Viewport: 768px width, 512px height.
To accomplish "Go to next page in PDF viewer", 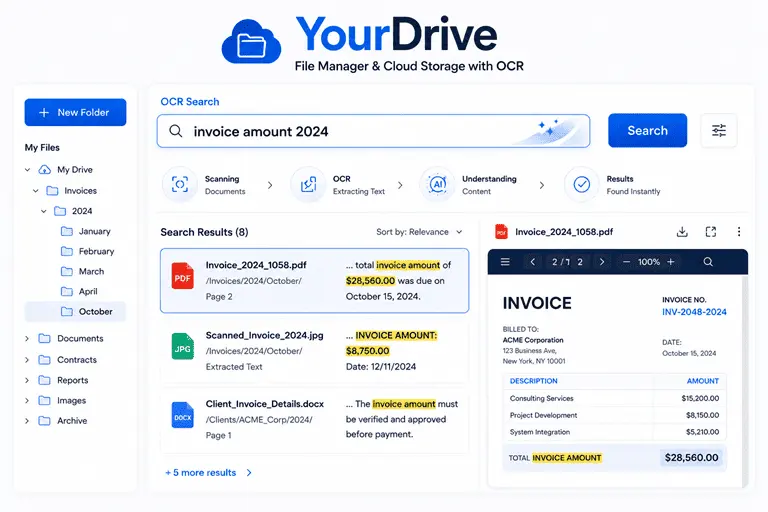I will click(x=602, y=262).
